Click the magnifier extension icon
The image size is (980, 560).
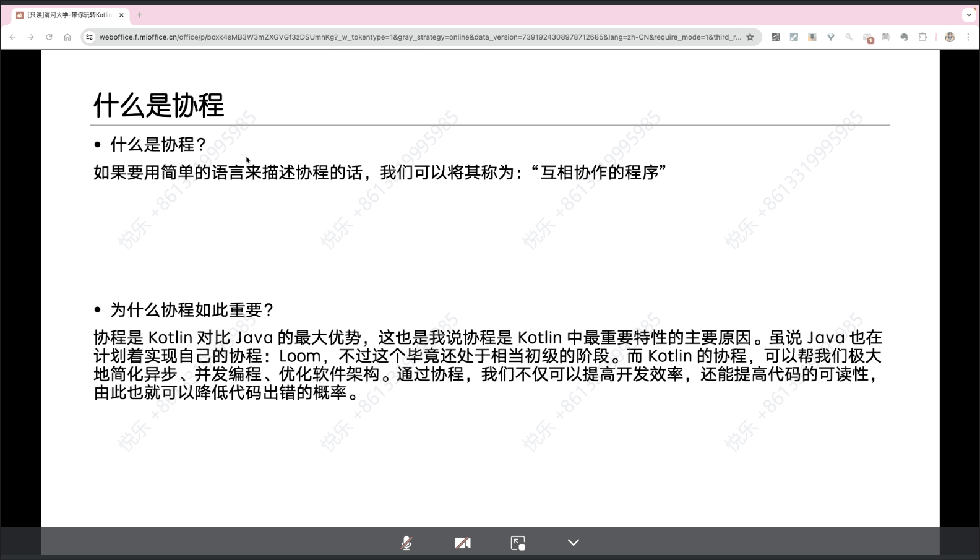tap(849, 37)
